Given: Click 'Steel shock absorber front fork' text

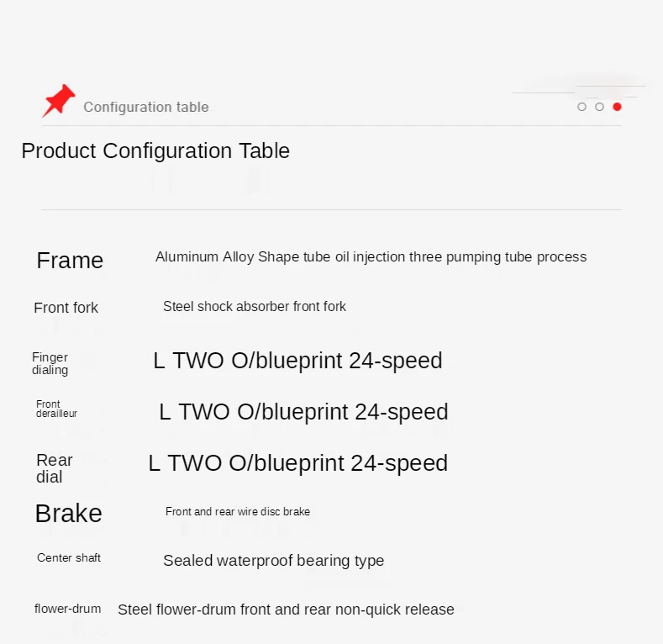Looking at the screenshot, I should (255, 307).
